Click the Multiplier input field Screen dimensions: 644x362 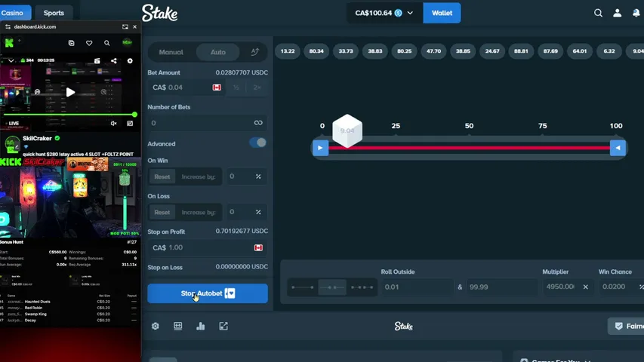(x=568, y=287)
